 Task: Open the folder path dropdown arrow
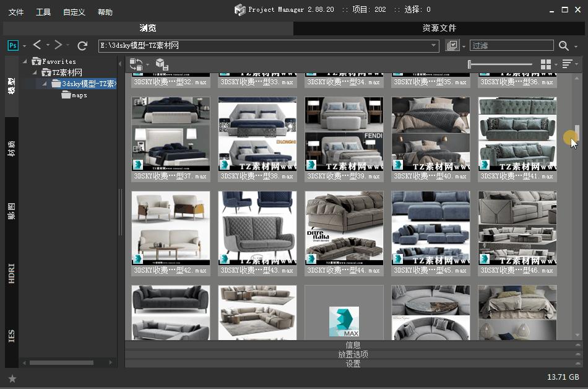[433, 45]
